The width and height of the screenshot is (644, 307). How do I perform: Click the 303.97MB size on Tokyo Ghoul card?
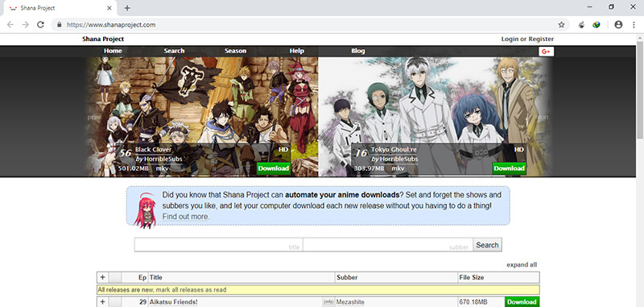coord(369,168)
